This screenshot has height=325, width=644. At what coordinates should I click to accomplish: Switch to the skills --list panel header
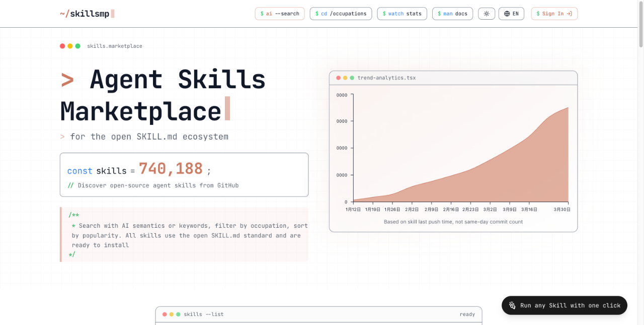pos(203,314)
